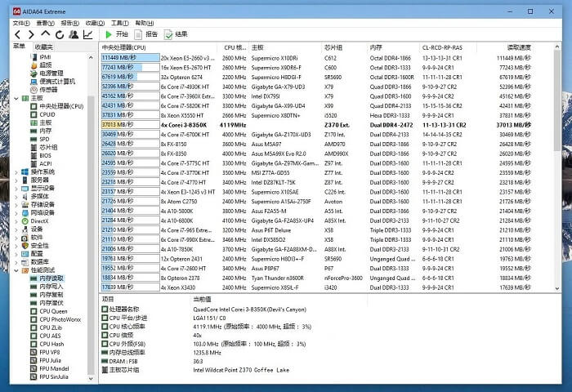Screen dimensions: 572x392
Task: Collapse the 性能测试 tree node
Action: 16,269
